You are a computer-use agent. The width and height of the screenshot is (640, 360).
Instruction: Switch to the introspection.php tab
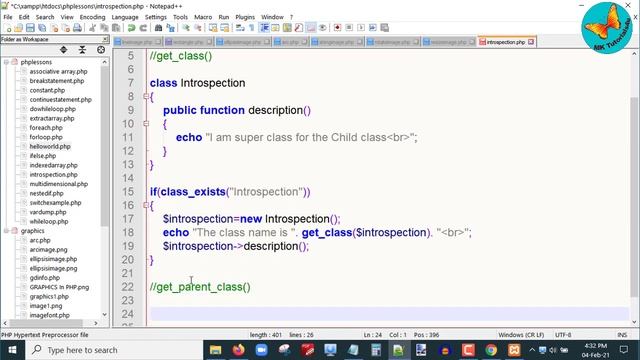point(505,42)
